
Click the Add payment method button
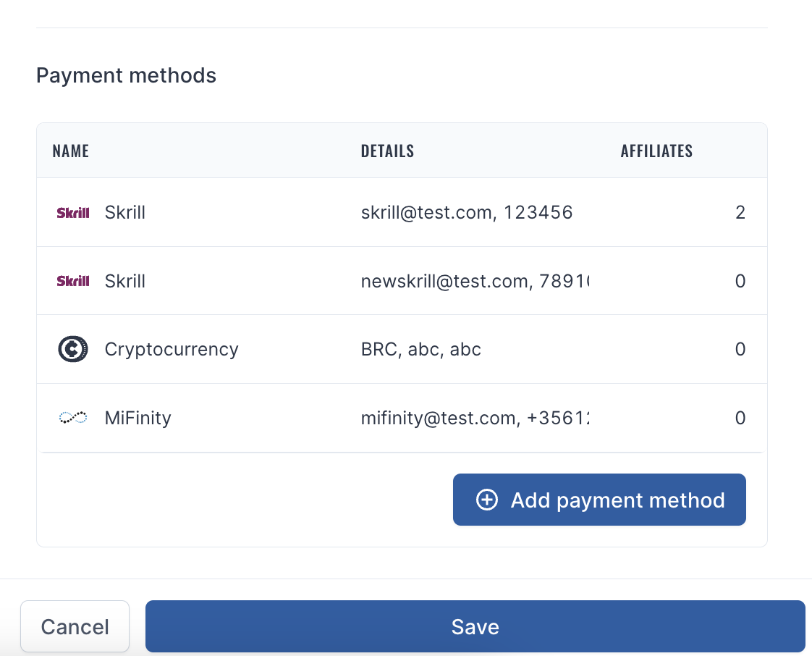pos(599,500)
